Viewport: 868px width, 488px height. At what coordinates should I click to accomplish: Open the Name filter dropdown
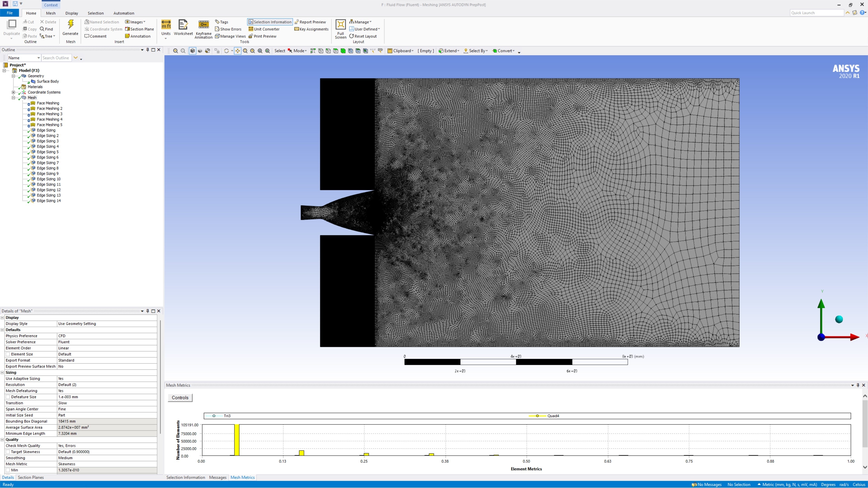[38, 58]
